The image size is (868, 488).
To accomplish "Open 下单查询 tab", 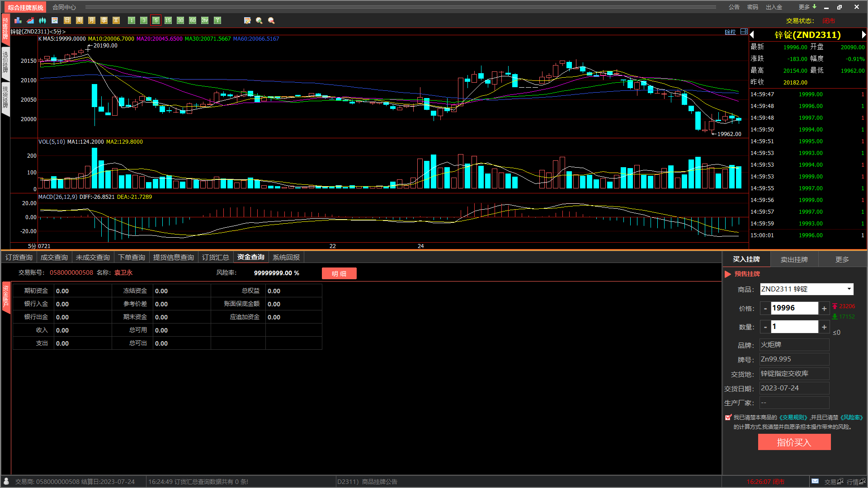I will [x=132, y=258].
